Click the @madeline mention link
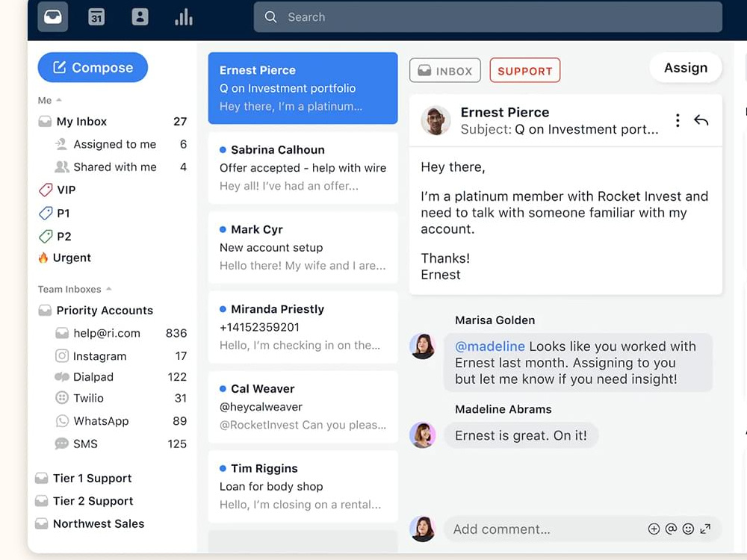The height and width of the screenshot is (560, 747). click(490, 346)
